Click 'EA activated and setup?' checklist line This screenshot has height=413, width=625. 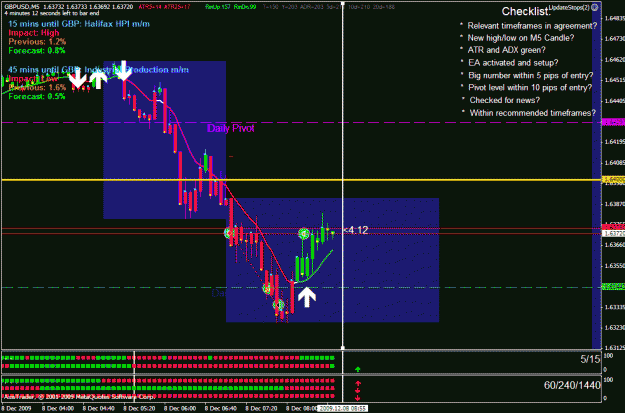[x=513, y=63]
